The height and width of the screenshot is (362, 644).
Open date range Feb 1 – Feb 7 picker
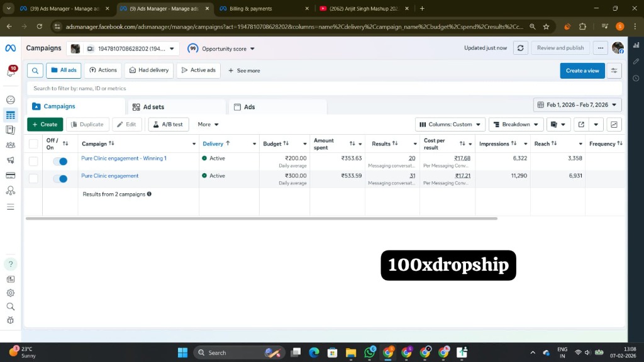tap(577, 105)
